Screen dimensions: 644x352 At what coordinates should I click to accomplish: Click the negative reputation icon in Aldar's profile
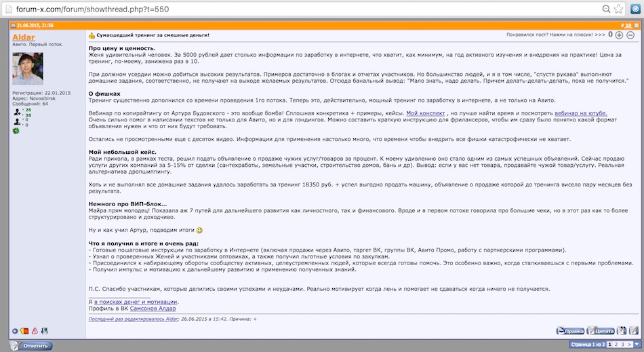click(17, 122)
